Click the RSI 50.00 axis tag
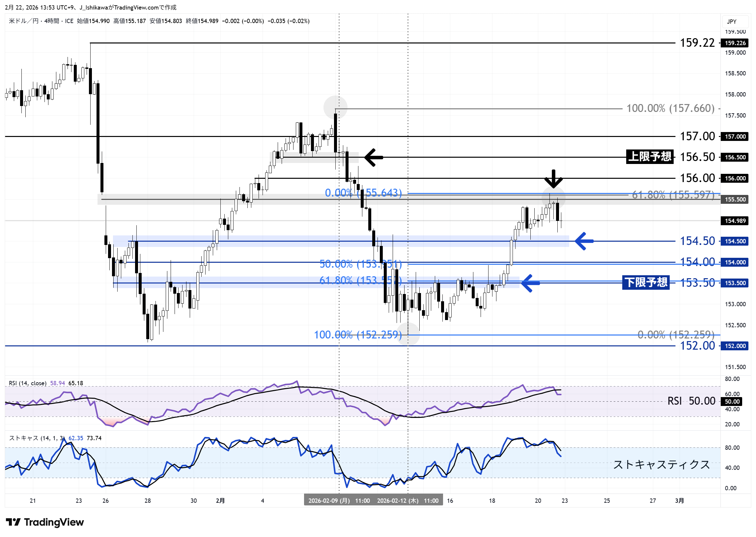 pyautogui.click(x=732, y=402)
